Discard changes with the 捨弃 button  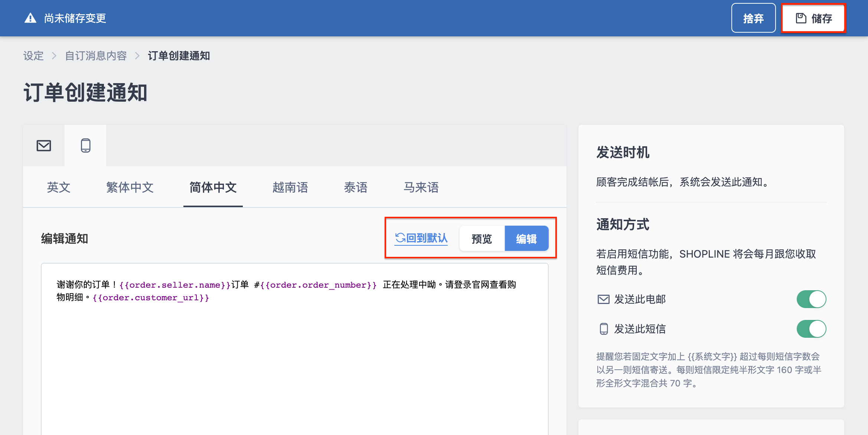pos(753,18)
